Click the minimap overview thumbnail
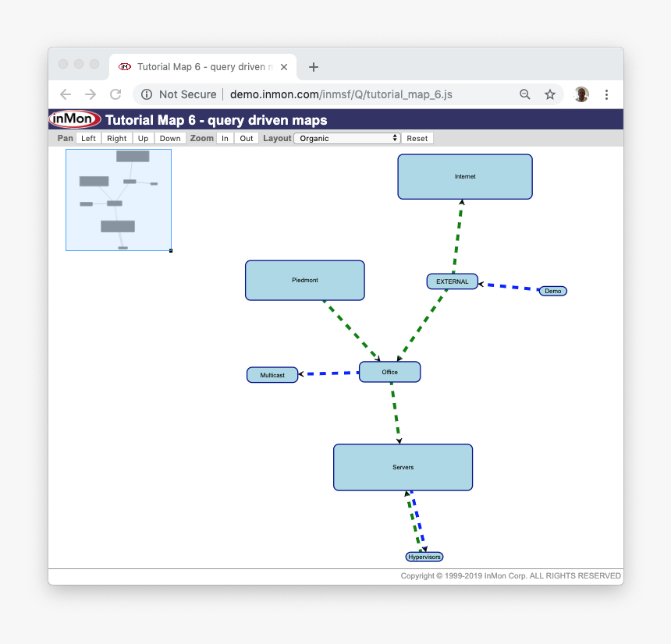671x644 pixels. click(119, 200)
